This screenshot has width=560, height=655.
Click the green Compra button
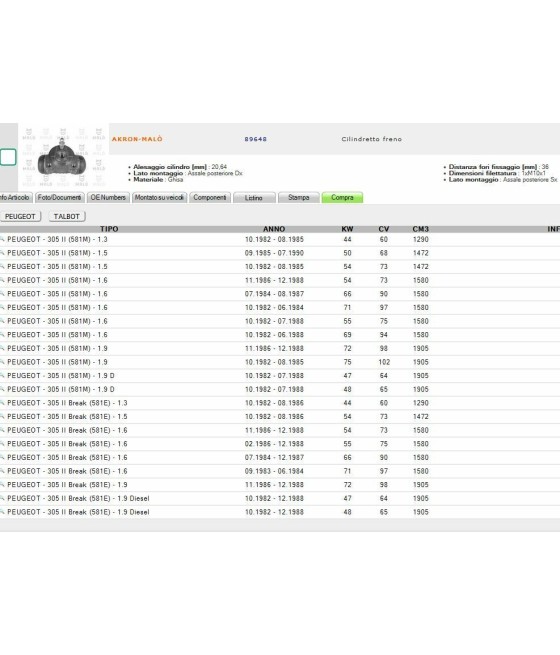pyautogui.click(x=342, y=198)
